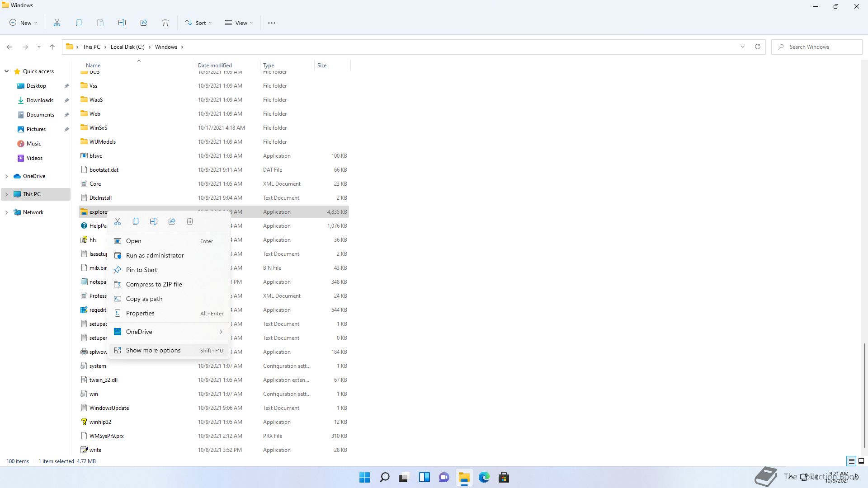
Task: Go up one folder level arrow
Action: tap(52, 47)
